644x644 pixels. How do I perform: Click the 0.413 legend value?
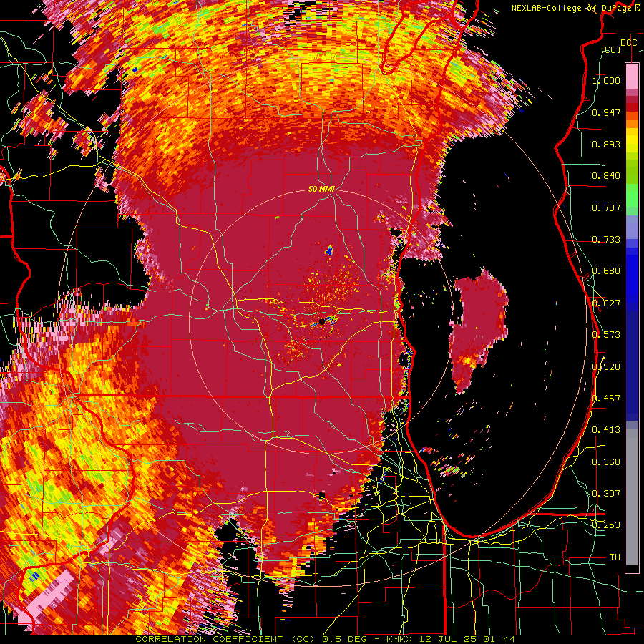click(x=606, y=430)
